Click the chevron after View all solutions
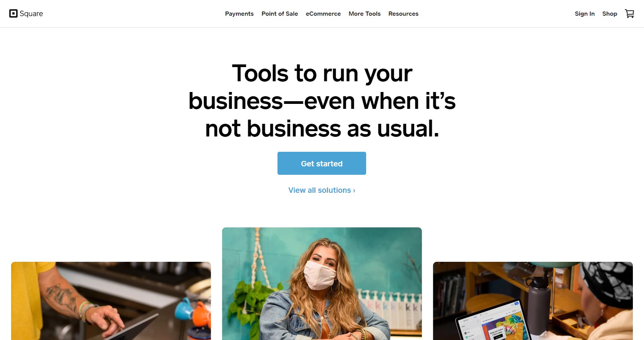This screenshot has width=644, height=340. tap(354, 191)
